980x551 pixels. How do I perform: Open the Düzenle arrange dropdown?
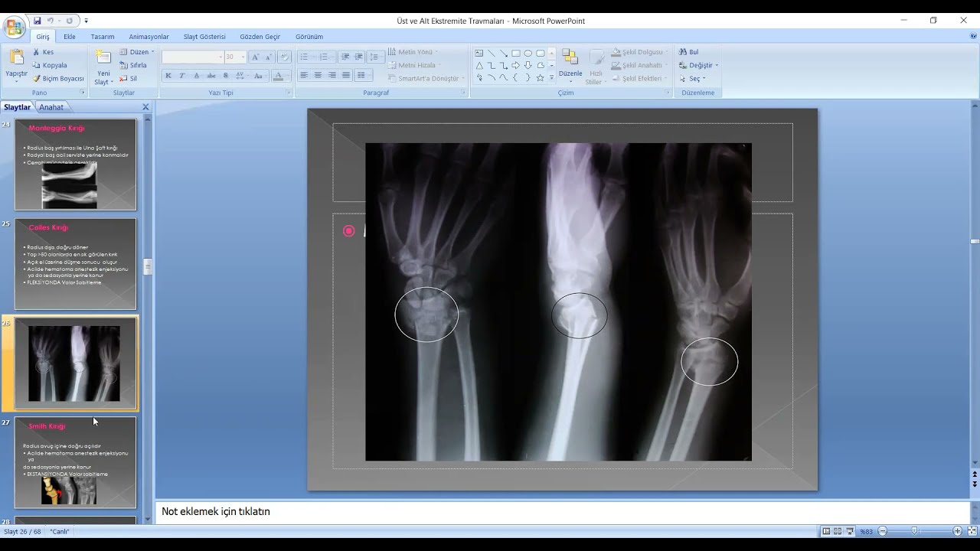(x=570, y=67)
